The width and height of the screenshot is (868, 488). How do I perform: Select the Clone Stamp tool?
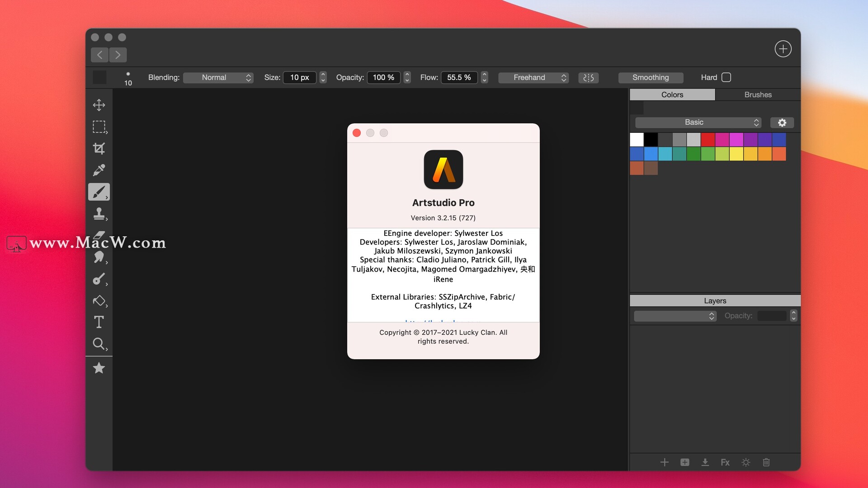point(99,213)
